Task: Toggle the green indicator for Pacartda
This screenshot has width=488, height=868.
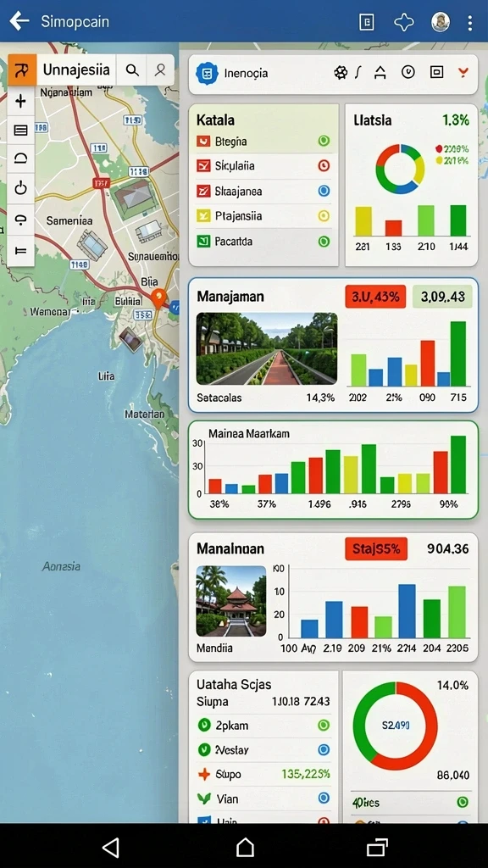Action: click(x=324, y=242)
